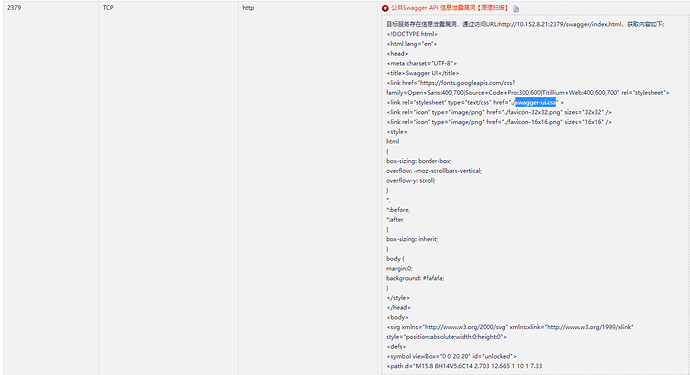Click the overflow-y: scroll; line
The height and width of the screenshot is (375, 690).
coord(411,180)
